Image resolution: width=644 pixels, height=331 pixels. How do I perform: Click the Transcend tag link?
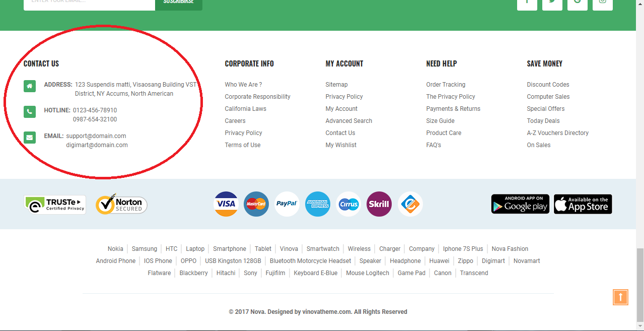tap(474, 273)
